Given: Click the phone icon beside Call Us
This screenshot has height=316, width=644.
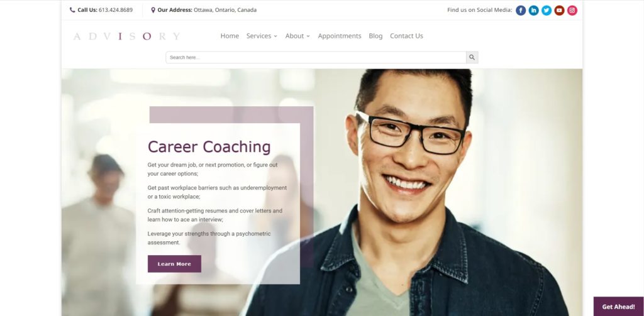Looking at the screenshot, I should click(x=72, y=10).
